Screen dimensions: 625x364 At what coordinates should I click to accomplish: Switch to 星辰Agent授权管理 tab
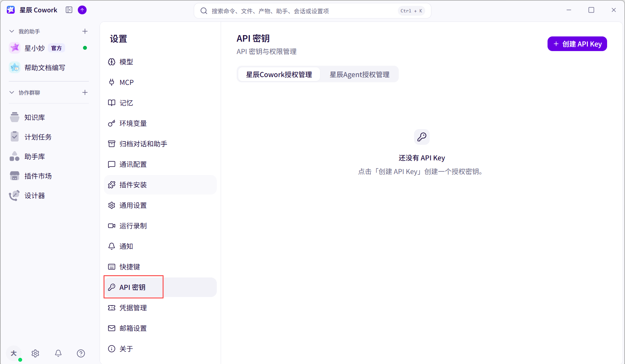pos(359,74)
